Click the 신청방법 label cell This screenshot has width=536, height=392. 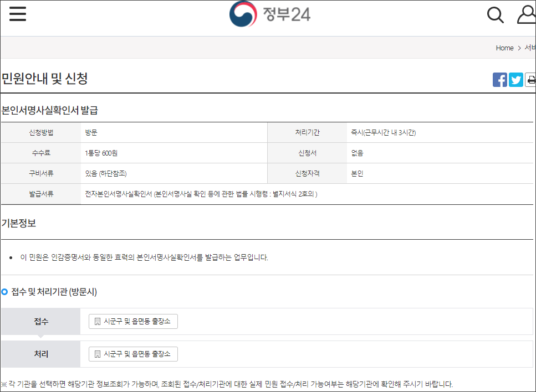41,132
